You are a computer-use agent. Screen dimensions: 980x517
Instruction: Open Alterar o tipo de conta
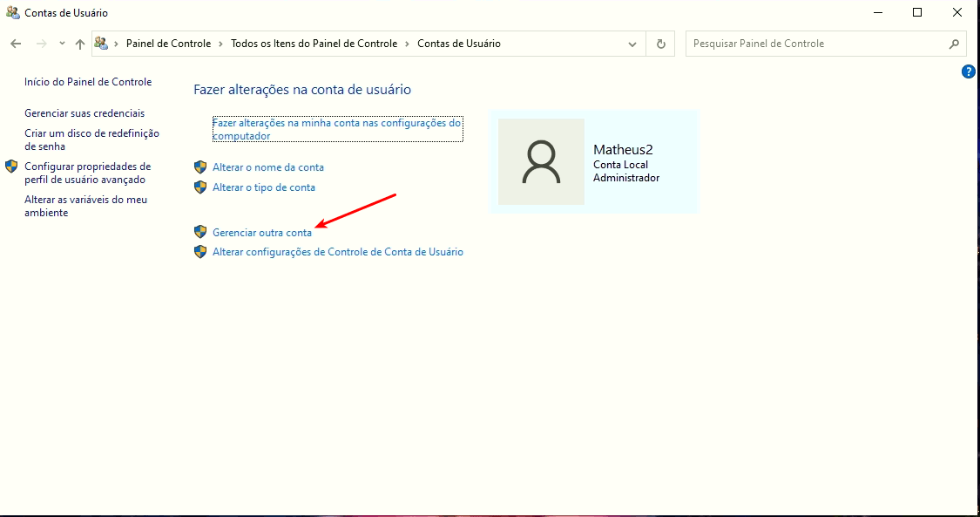point(264,187)
